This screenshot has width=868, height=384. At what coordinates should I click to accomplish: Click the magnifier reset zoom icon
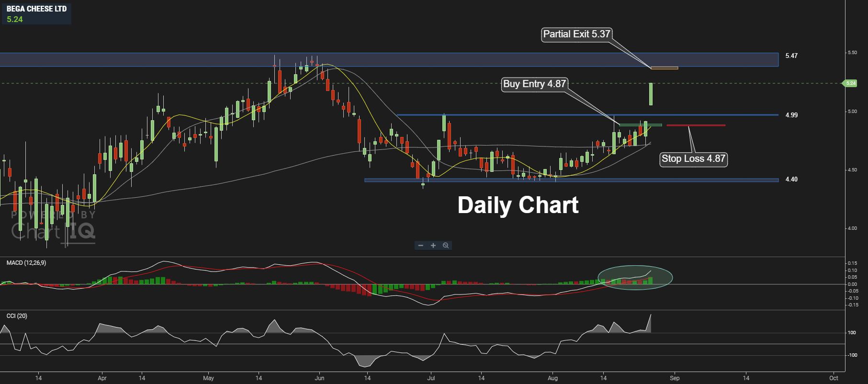click(446, 246)
